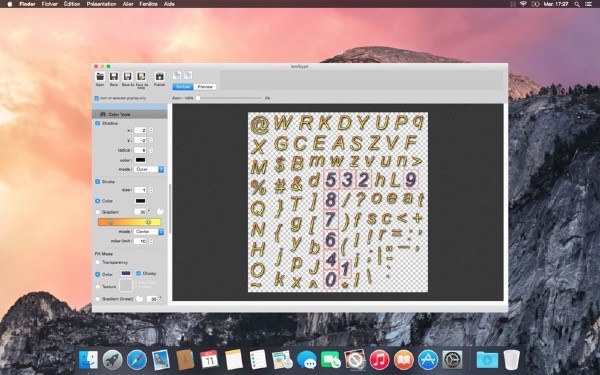Open App Store in the dock
600x375 pixels.
[x=428, y=360]
